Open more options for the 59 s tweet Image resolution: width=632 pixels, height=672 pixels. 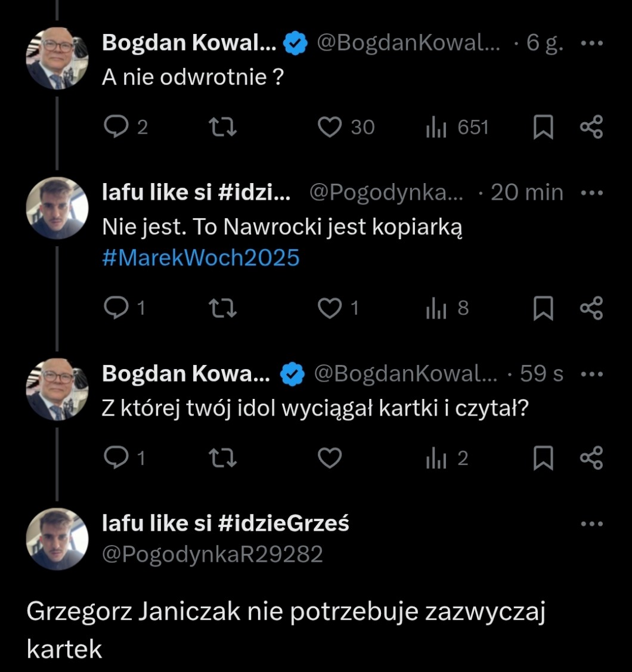coord(591,374)
